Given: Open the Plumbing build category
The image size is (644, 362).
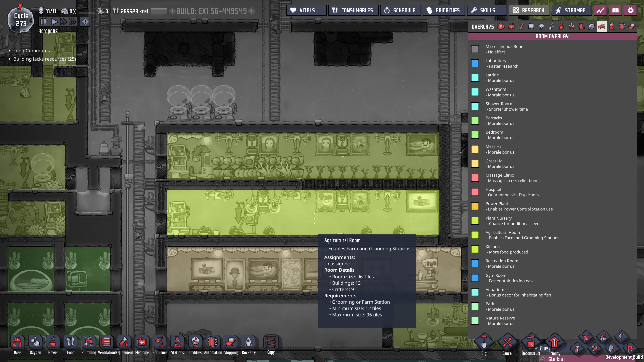Looking at the screenshot, I should pos(89,343).
